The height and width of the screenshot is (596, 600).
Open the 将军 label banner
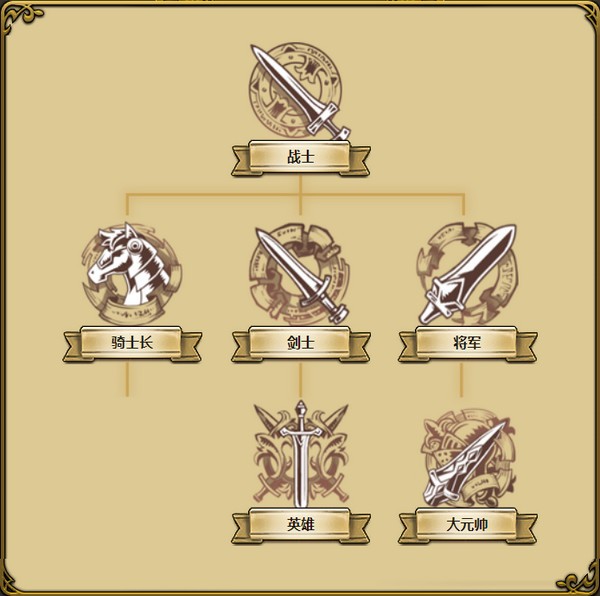(x=468, y=343)
